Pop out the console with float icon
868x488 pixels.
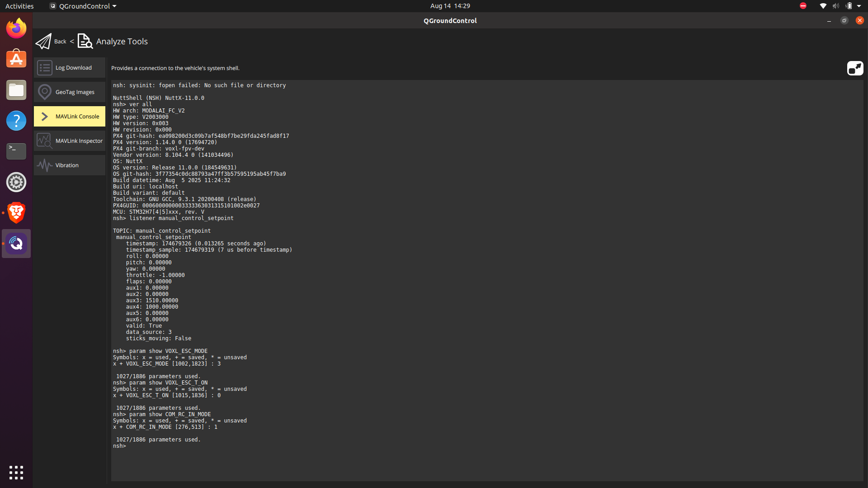855,68
